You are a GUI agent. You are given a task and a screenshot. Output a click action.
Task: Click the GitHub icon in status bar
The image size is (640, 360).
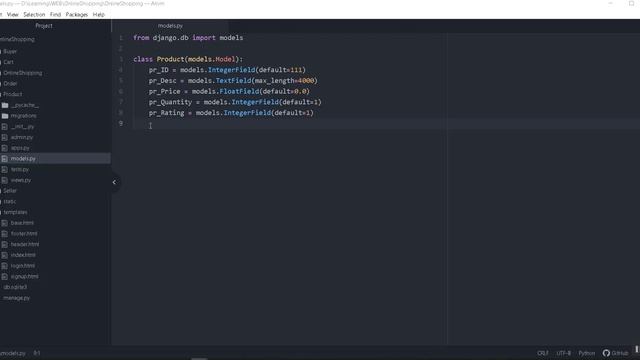click(606, 353)
